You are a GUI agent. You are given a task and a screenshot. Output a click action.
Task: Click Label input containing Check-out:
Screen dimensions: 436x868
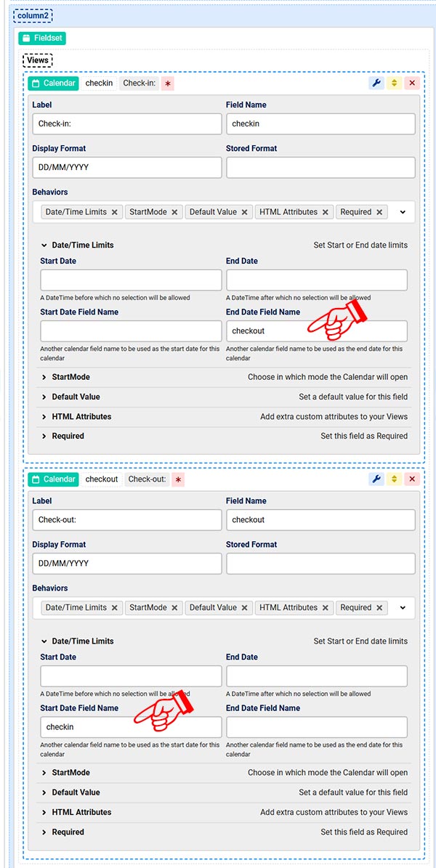tap(127, 520)
